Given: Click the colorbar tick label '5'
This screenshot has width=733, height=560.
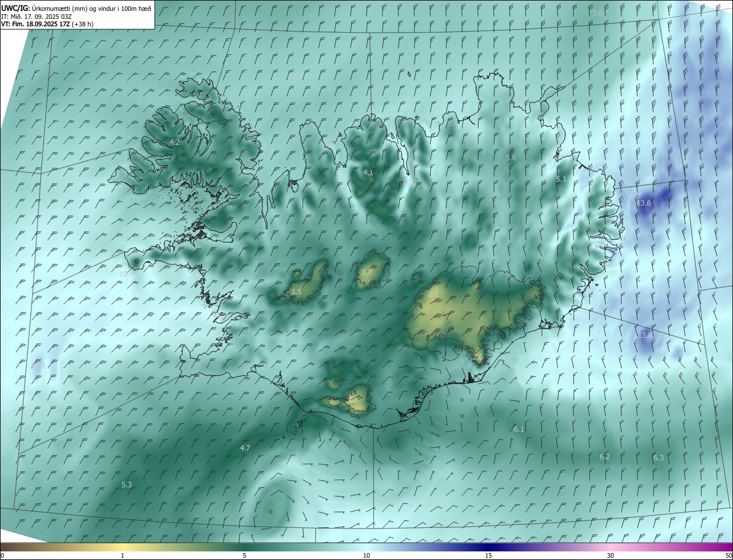Looking at the screenshot, I should (x=245, y=555).
